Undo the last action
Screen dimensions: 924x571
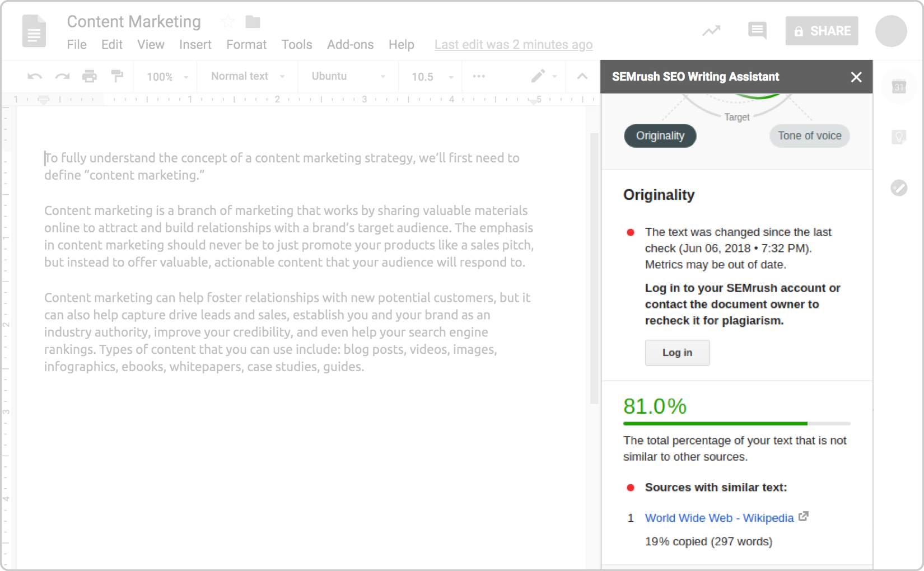35,76
